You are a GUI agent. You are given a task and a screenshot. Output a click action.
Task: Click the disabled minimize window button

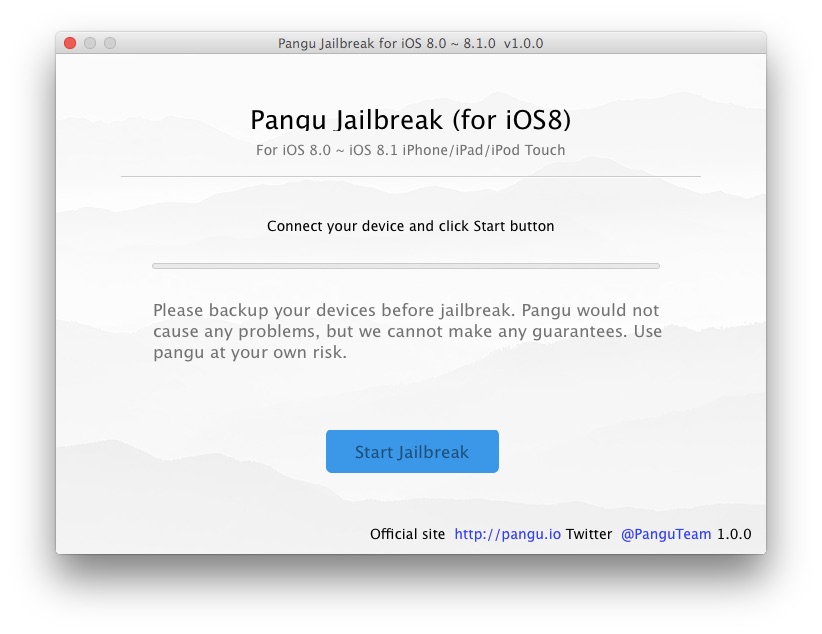pos(90,43)
